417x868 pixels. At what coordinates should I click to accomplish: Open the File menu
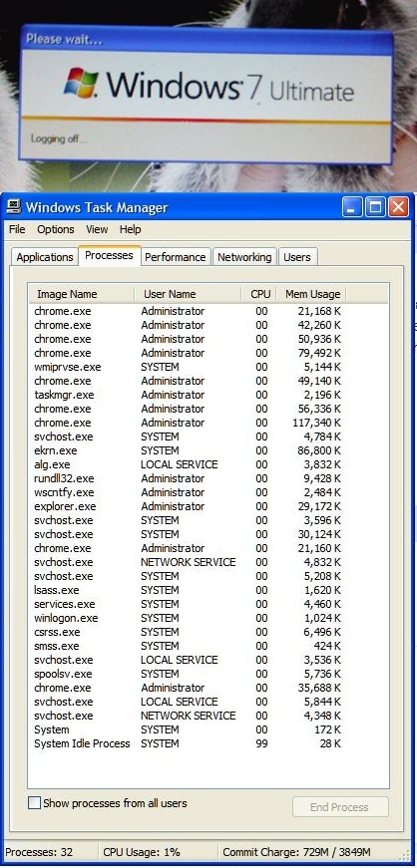17,229
